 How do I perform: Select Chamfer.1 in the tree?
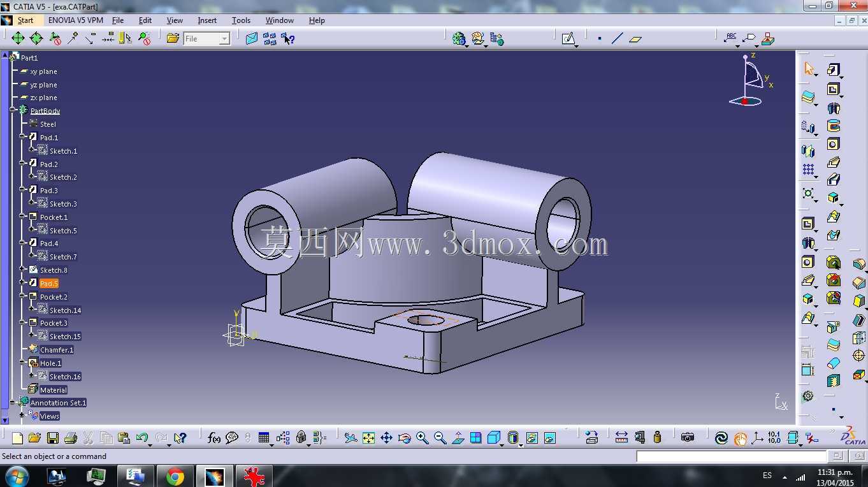tap(57, 349)
